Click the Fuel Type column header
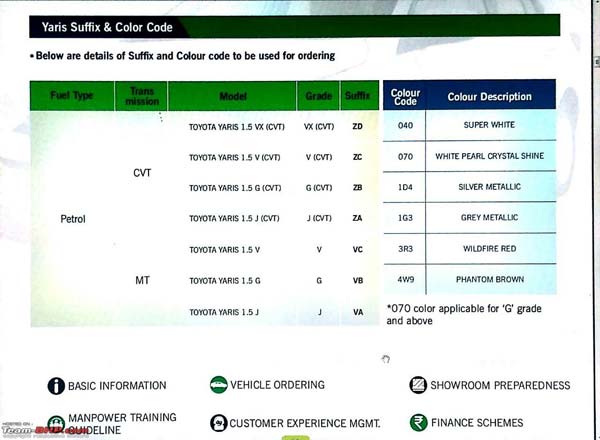This screenshot has height=440, width=600. click(x=71, y=96)
